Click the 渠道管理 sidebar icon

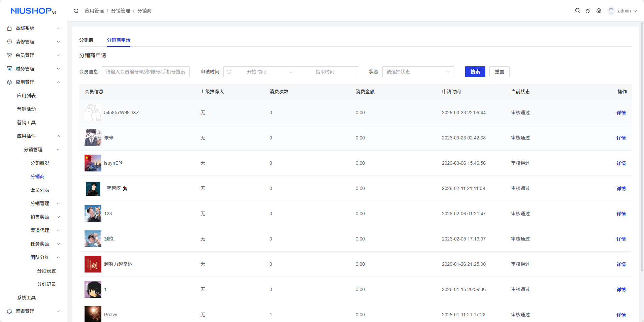point(9,311)
